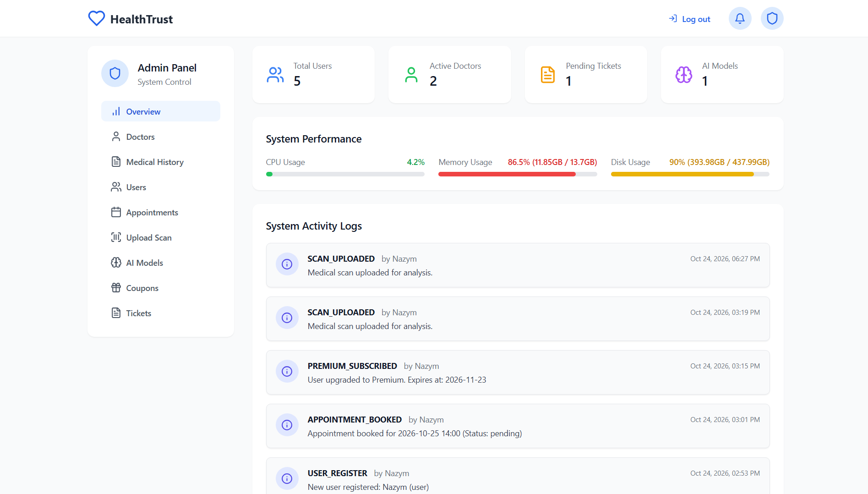
Task: Click the Oct 24, 2026, 03:01 PM timestamp
Action: click(x=725, y=420)
